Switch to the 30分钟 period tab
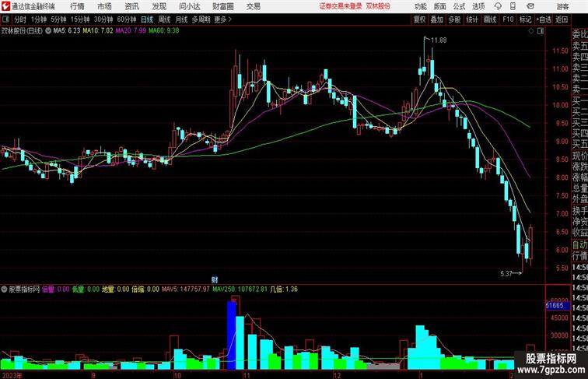 click(x=103, y=19)
